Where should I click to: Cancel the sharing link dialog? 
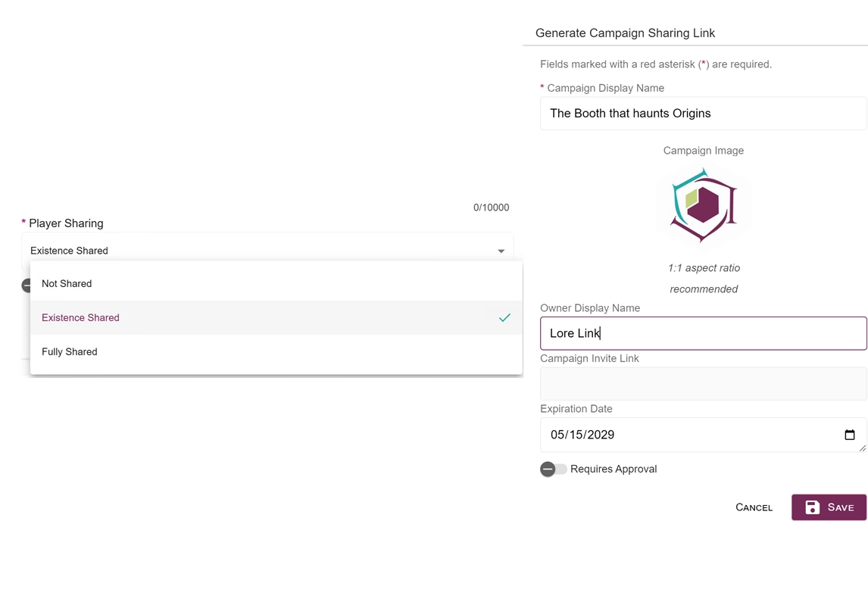click(x=754, y=507)
